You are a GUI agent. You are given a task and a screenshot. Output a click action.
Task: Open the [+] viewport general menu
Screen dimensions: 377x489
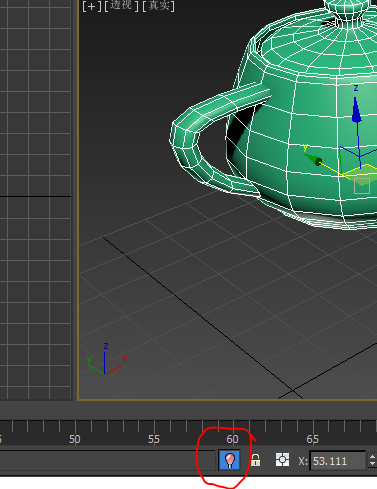(91, 6)
